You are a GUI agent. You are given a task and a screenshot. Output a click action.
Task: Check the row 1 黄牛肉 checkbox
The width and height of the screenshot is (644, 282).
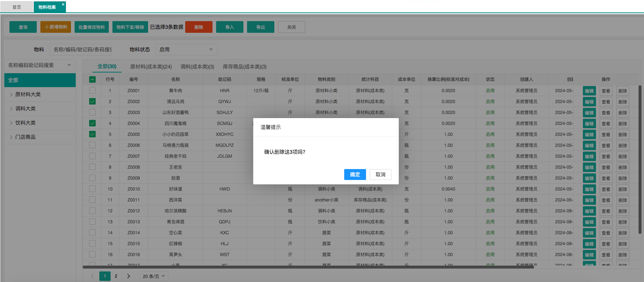pyautogui.click(x=92, y=90)
